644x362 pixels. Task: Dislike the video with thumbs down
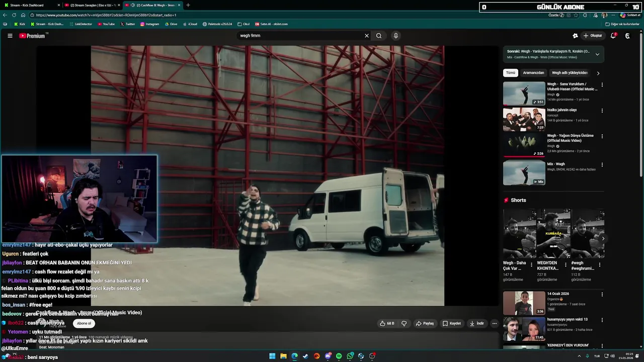(x=404, y=323)
